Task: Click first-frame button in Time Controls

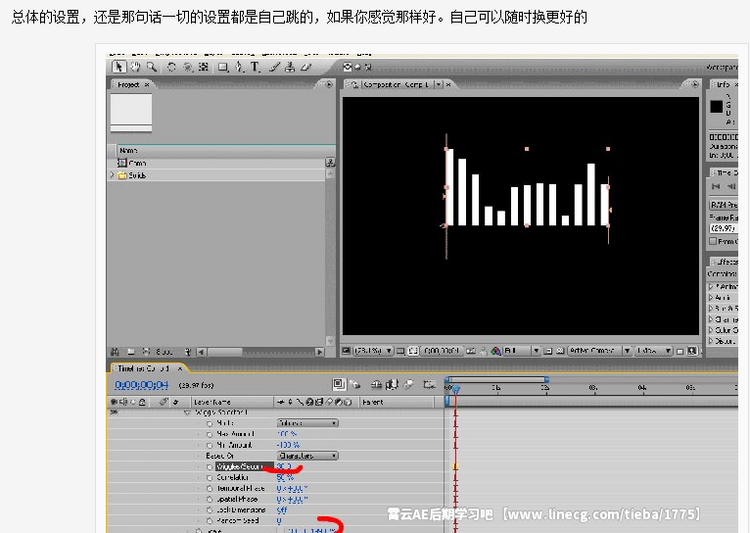Action: (716, 186)
